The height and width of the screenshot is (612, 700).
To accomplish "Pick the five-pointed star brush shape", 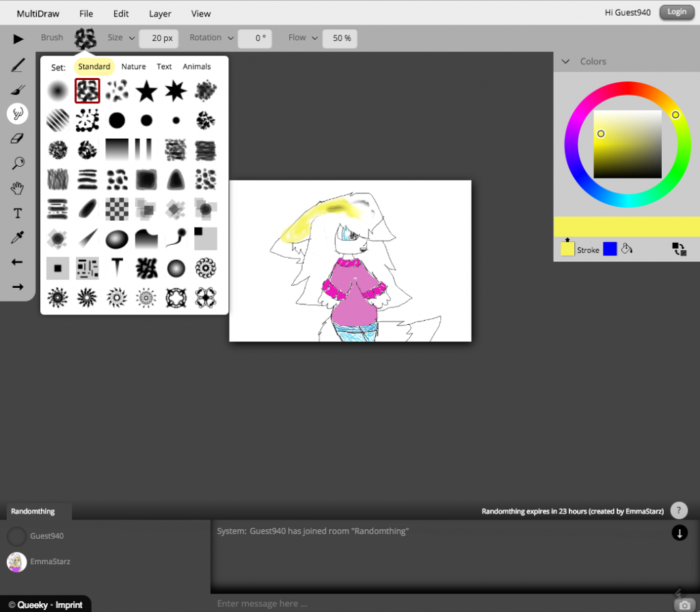I will click(x=146, y=91).
